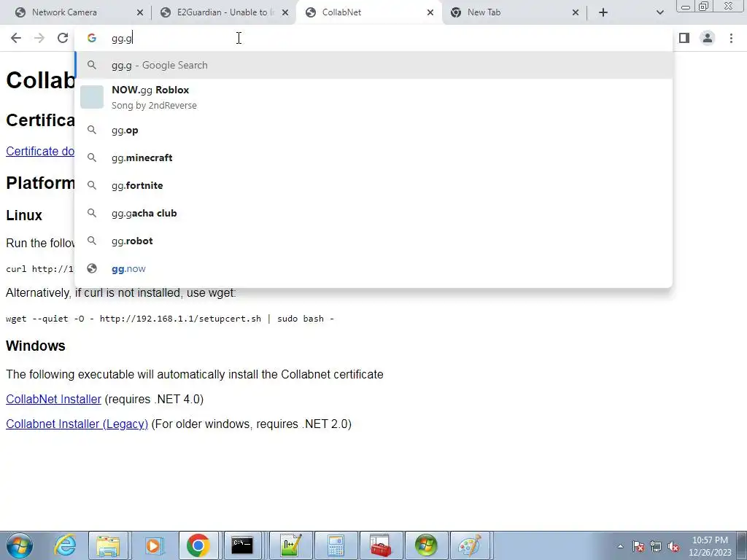Open the Calculator taskbar icon

click(336, 545)
